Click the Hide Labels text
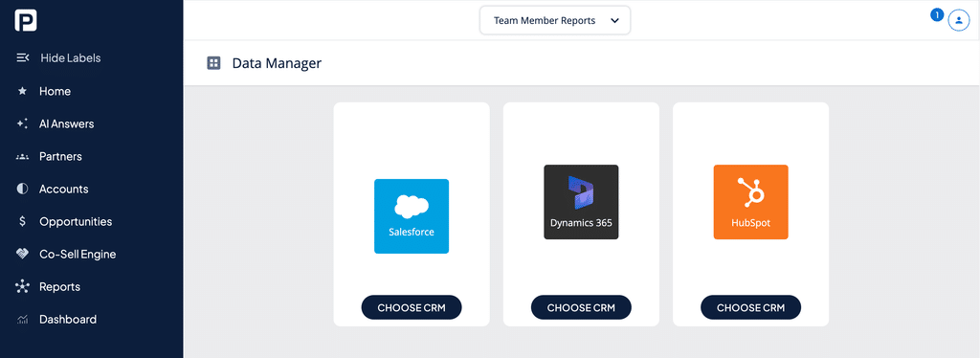Screen dimensions: 980x358 tap(71, 58)
